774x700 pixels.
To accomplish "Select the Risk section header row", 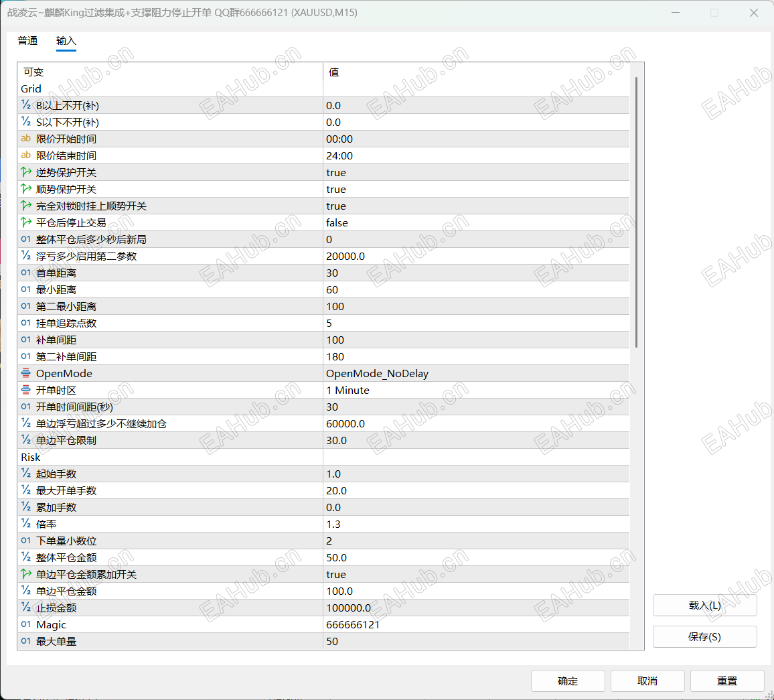I will pyautogui.click(x=323, y=457).
